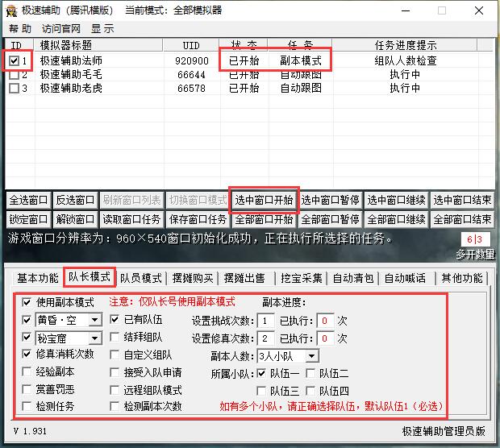Image resolution: width=500 pixels, height=448 pixels.
Task: Click the 选中窗口结束 button
Action: (462, 200)
